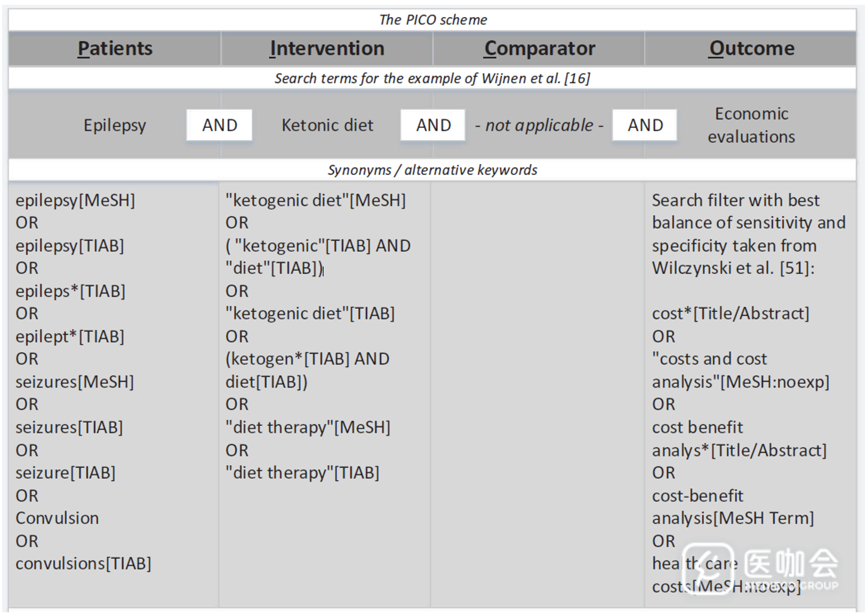
Task: Select the Ketonic diet search term
Action: coord(327,125)
